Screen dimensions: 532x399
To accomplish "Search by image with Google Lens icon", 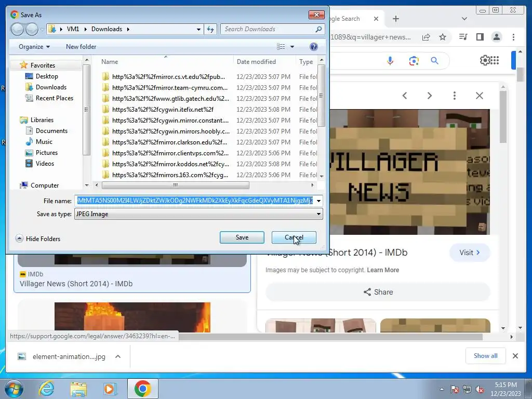I will 414,61.
